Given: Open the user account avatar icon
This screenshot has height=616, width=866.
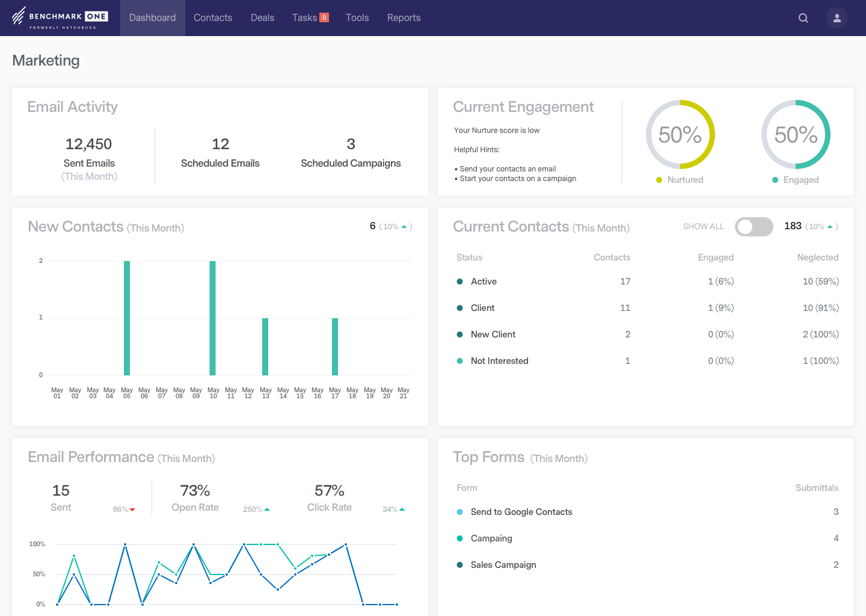Looking at the screenshot, I should [x=837, y=18].
